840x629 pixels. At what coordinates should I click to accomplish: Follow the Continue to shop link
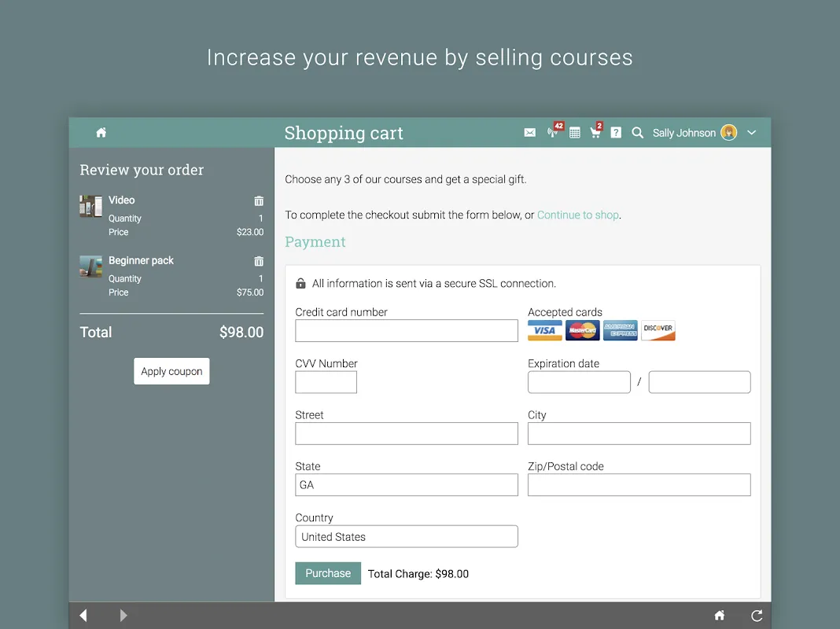(577, 215)
